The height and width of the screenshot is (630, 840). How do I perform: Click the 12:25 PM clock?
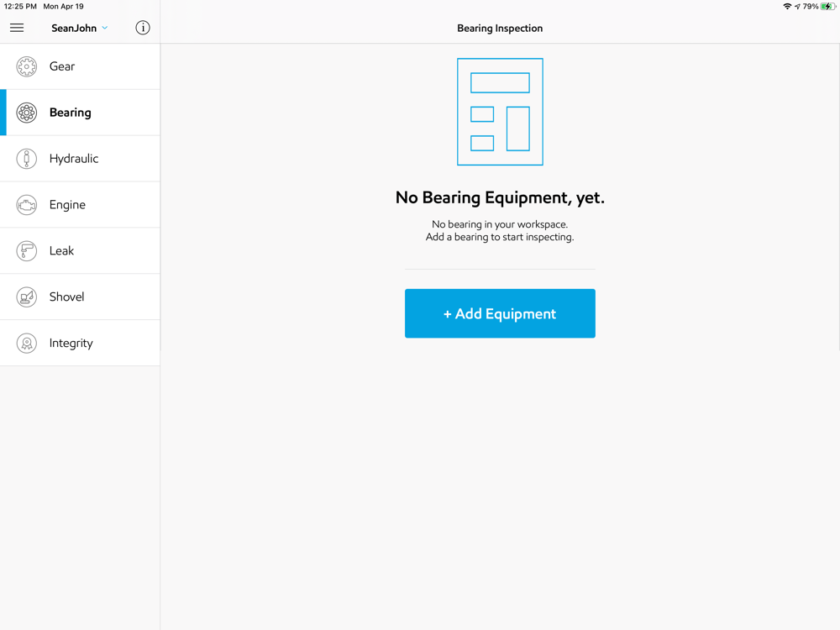[x=20, y=7]
